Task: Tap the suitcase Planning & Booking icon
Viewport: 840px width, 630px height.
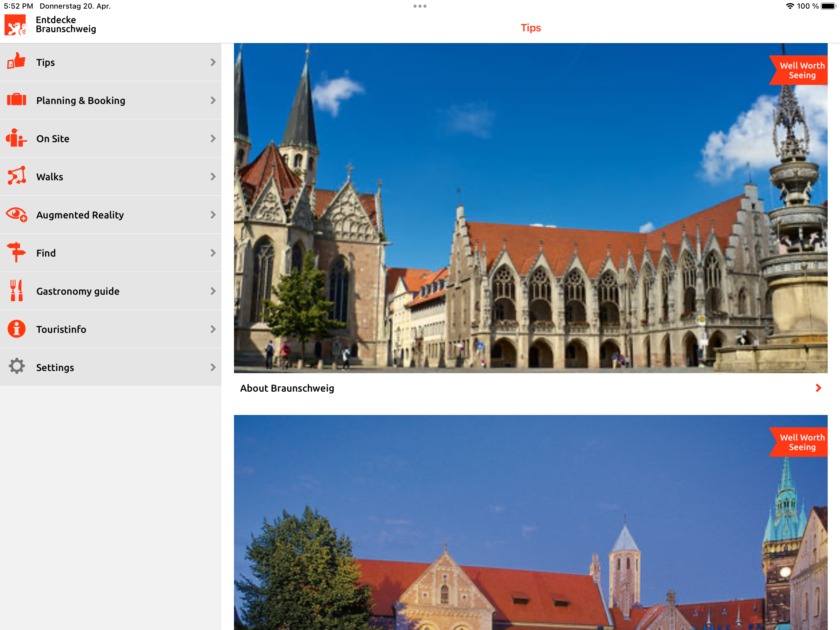Action: coord(16,100)
